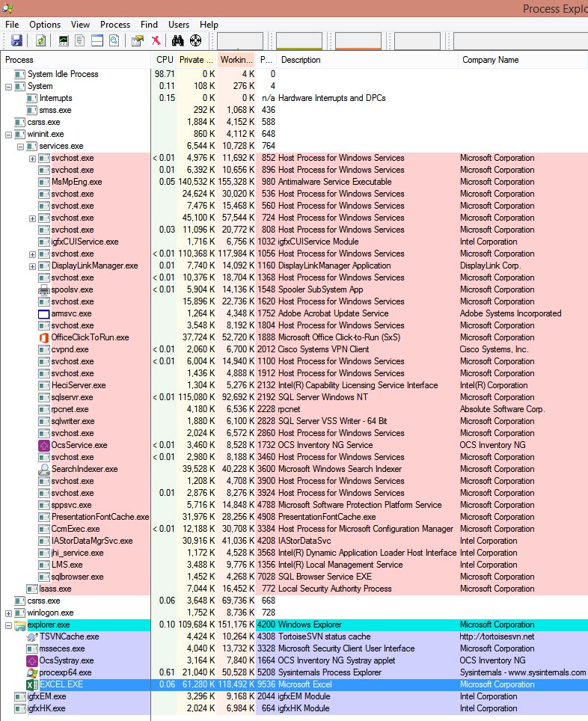Click the folder icon of explorer.exe
The height and width of the screenshot is (721, 588).
pos(19,625)
